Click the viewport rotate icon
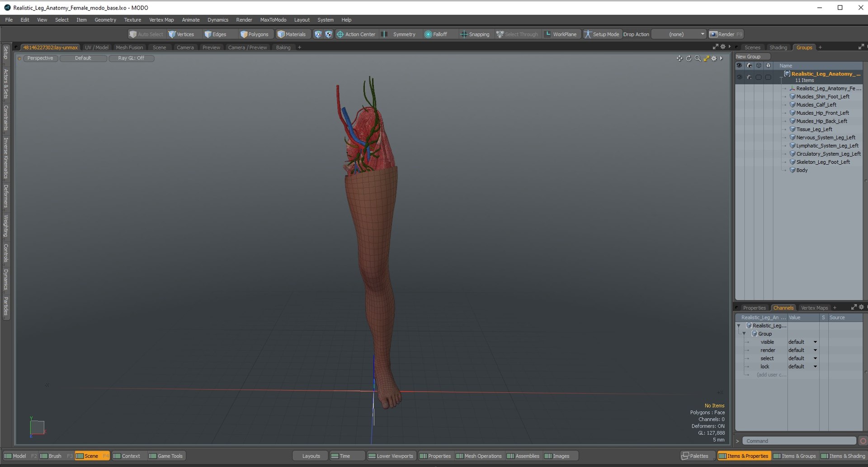The image size is (868, 467). click(x=689, y=58)
